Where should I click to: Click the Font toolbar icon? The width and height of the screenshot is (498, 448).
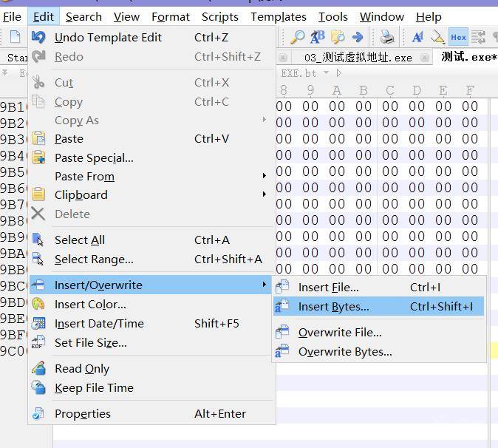point(417,37)
